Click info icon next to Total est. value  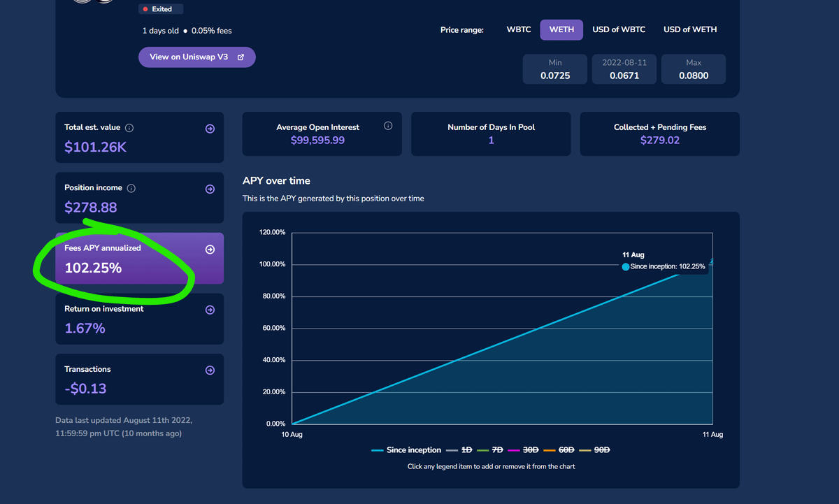129,128
